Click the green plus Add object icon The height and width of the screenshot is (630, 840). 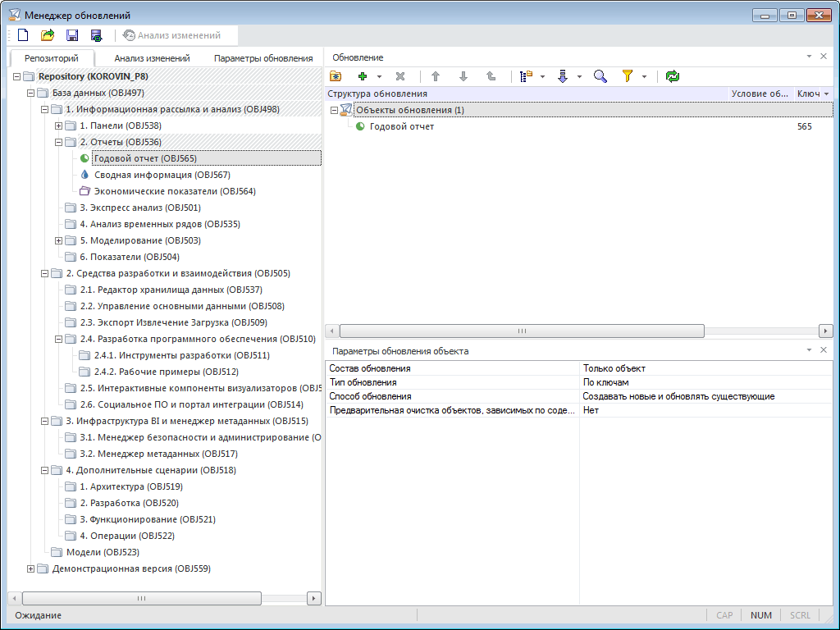[x=362, y=76]
